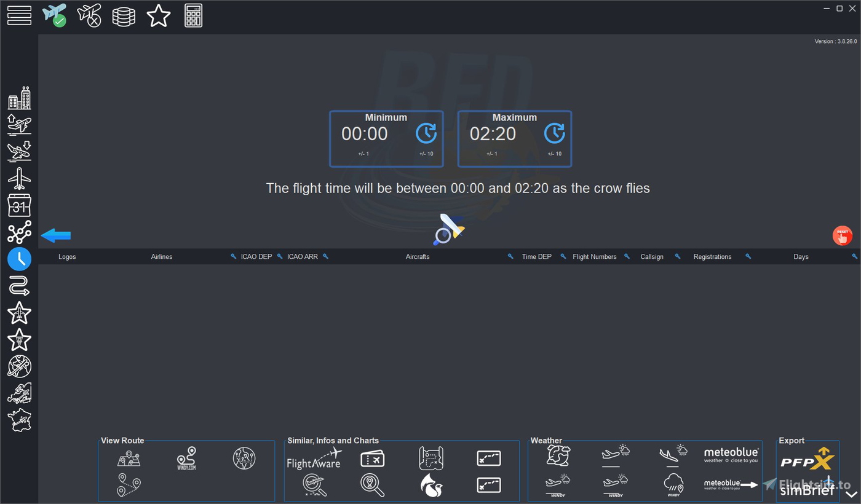Image resolution: width=861 pixels, height=504 pixels.
Task: Open the departing flights tool in sidebar
Action: (19, 124)
